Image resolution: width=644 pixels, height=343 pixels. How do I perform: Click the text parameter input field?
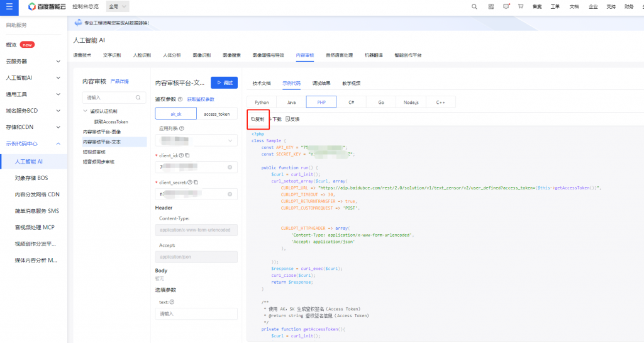[x=196, y=313]
